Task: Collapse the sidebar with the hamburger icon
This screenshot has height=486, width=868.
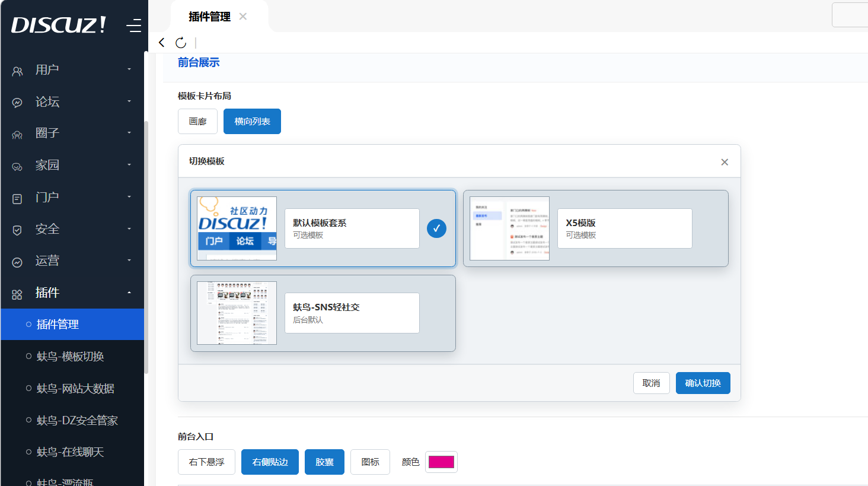Action: 134,26
